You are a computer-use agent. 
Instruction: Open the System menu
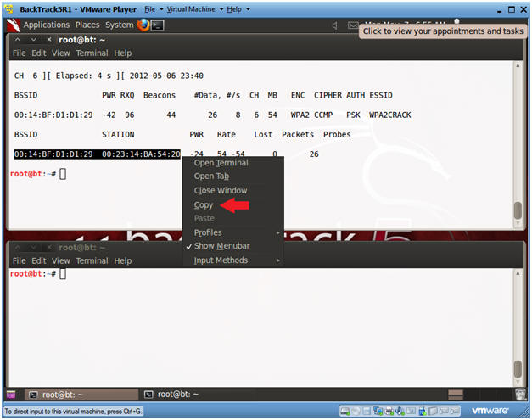pos(119,25)
